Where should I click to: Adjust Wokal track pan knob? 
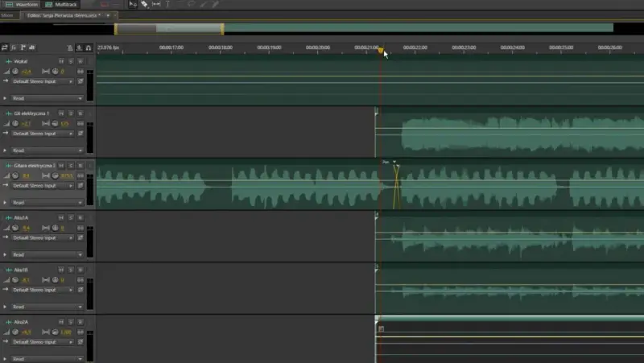55,72
